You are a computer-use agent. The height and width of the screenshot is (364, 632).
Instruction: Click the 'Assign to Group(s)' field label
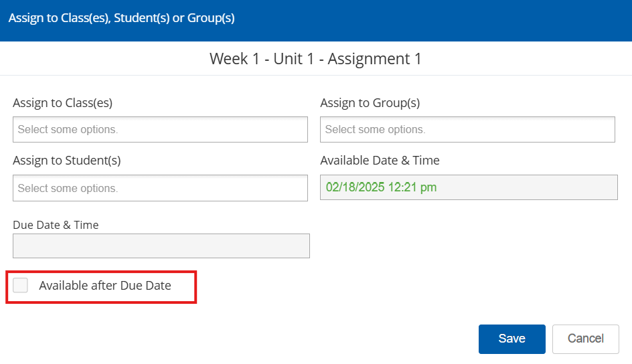tap(370, 103)
